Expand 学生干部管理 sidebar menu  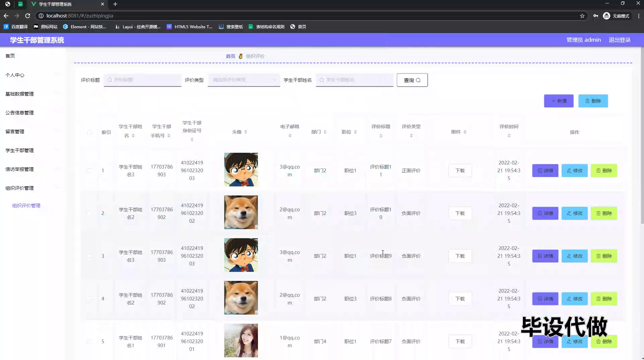click(x=33, y=150)
